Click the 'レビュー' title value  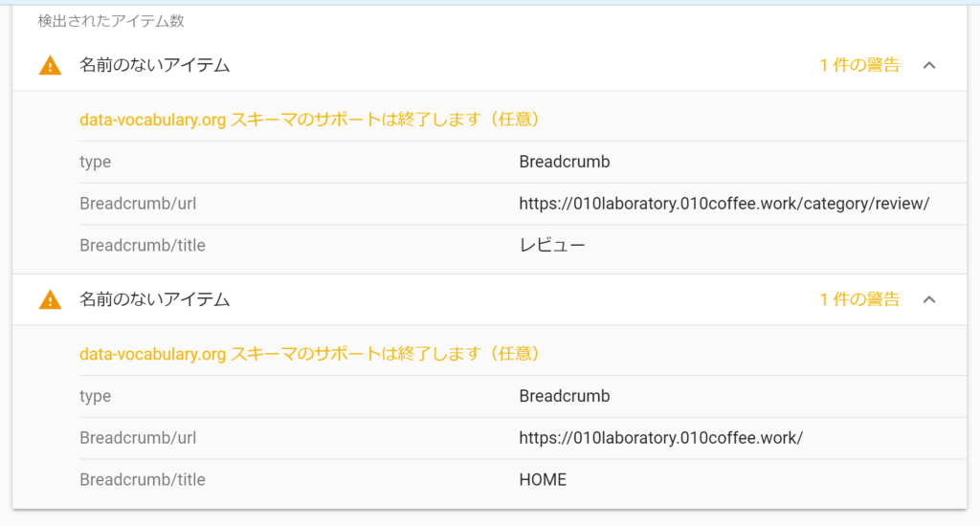(551, 246)
